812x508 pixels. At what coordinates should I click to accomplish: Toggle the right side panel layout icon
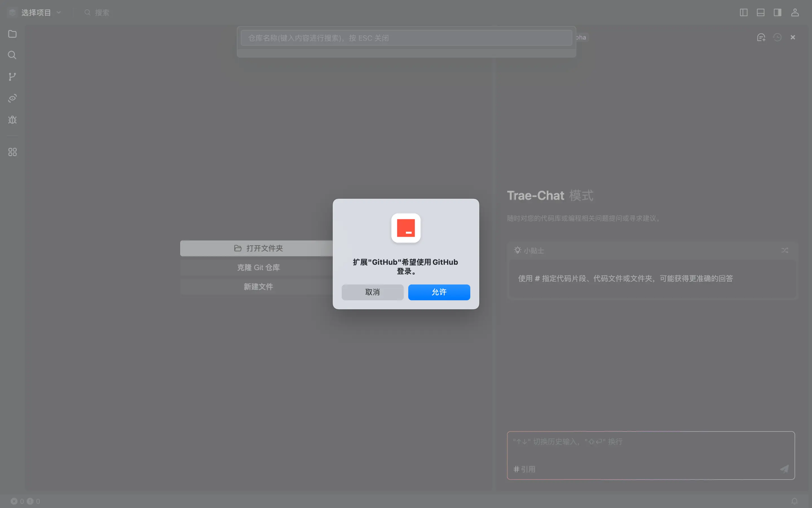tap(777, 12)
